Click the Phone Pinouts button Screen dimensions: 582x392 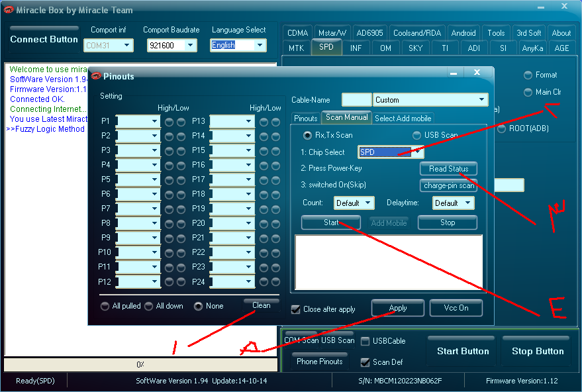coord(320,362)
